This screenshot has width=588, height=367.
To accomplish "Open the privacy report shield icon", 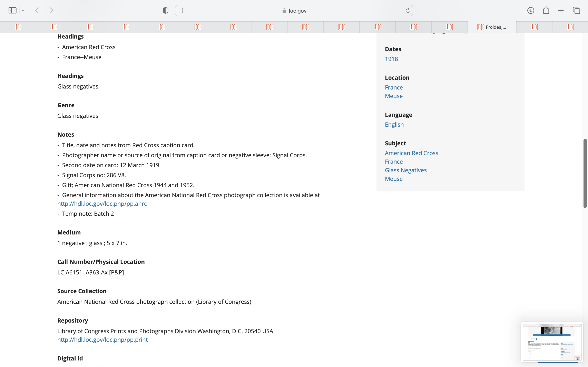I will coord(165,10).
